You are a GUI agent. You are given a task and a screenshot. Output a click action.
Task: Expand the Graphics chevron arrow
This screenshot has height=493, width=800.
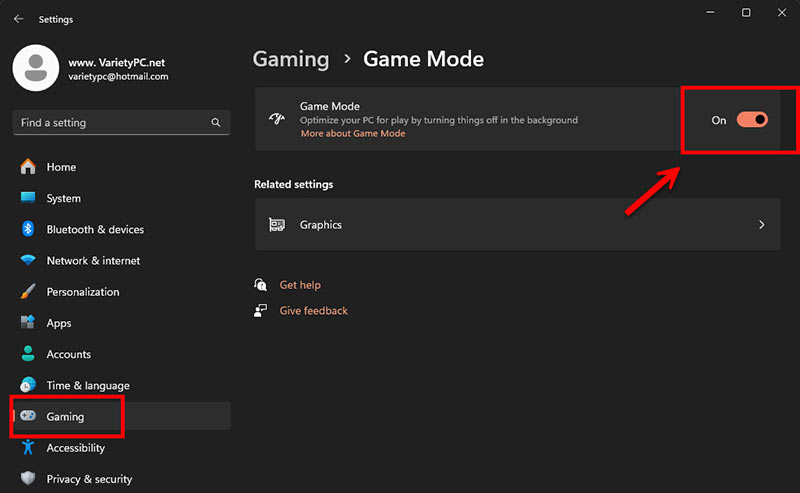(762, 225)
